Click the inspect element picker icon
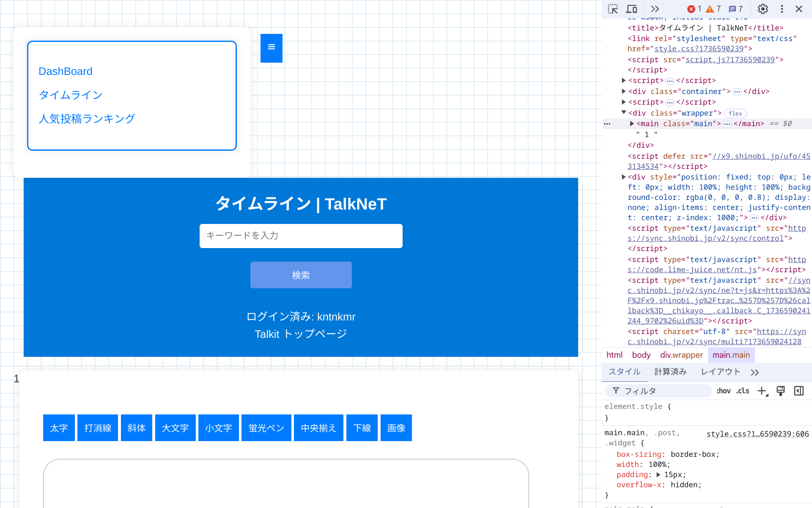Image resolution: width=812 pixels, height=508 pixels. click(x=613, y=9)
